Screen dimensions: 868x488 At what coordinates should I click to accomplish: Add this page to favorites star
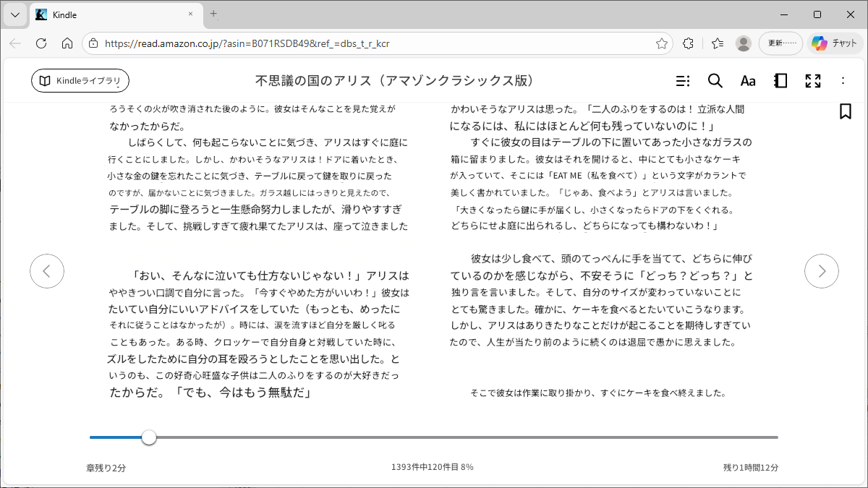[661, 43]
